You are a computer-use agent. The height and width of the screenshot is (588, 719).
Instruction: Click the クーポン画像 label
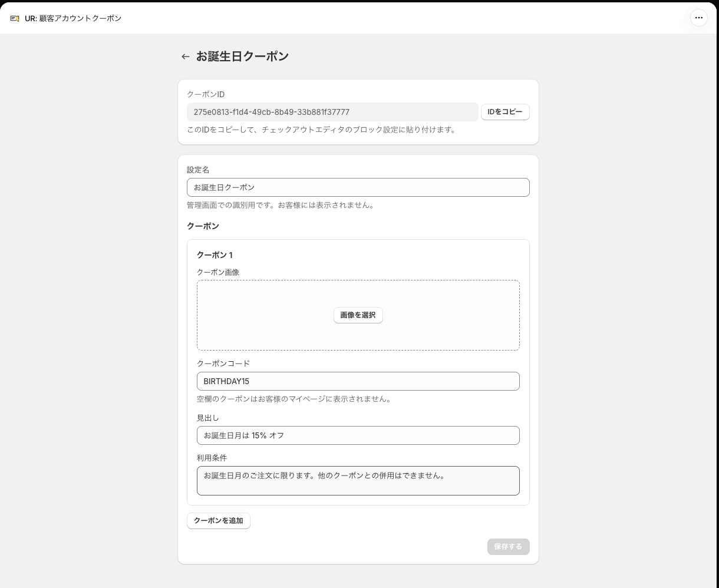coord(218,272)
